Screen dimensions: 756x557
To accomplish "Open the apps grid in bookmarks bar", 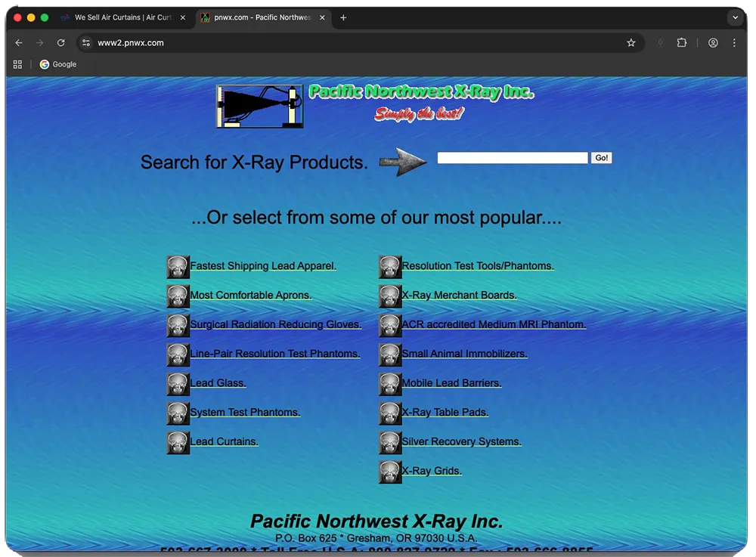I will click(18, 64).
